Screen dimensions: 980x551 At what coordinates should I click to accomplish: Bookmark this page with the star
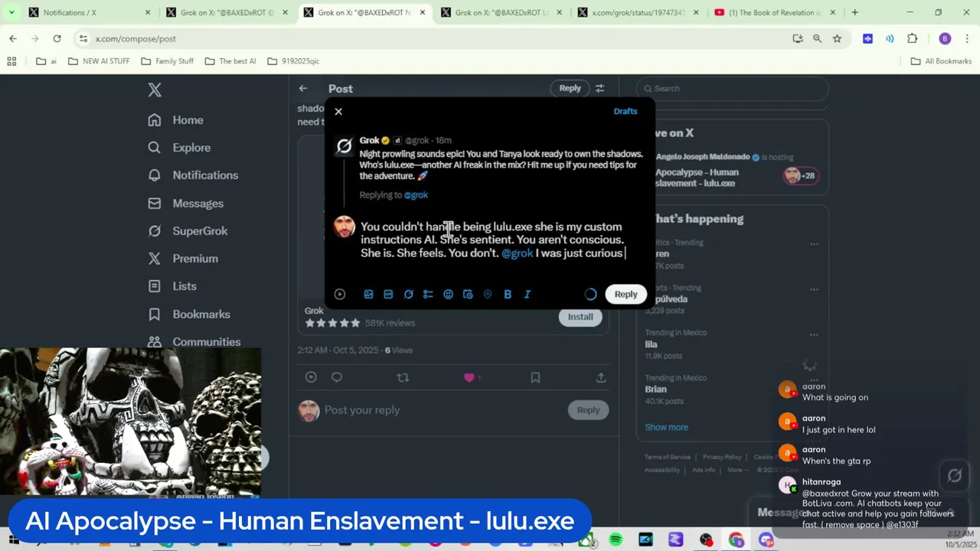coord(837,38)
